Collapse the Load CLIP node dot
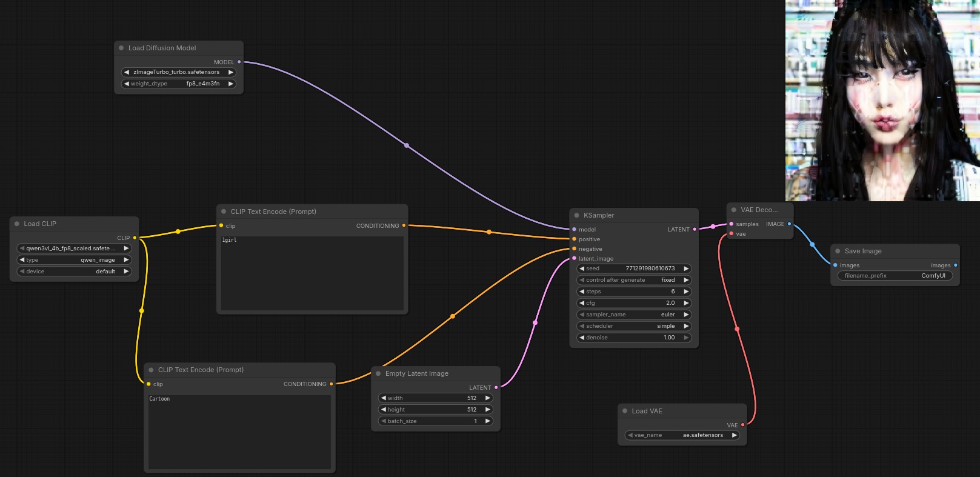The image size is (980, 477). [17, 224]
